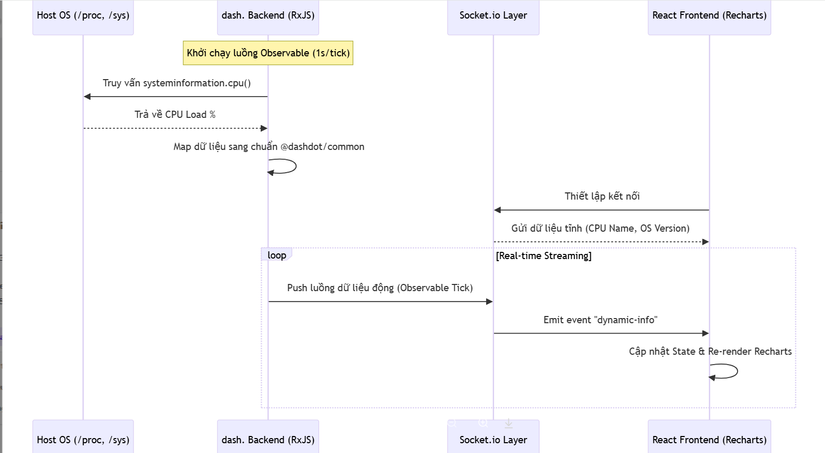Image resolution: width=825 pixels, height=453 pixels.
Task: Click the bottom Host OS participant box
Action: click(x=83, y=438)
